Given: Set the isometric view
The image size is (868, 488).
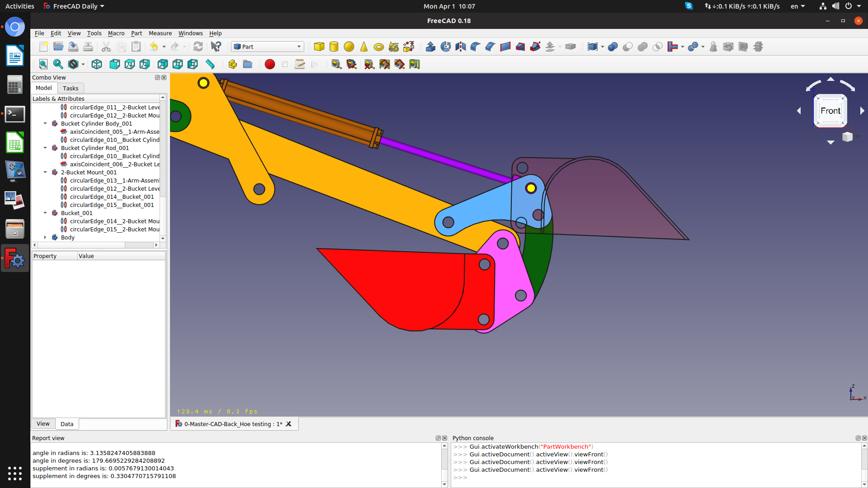Looking at the screenshot, I should (96, 64).
